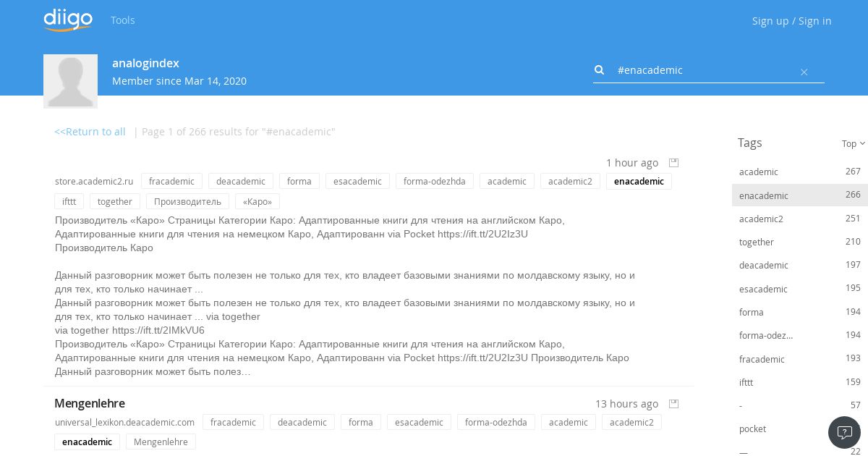
Task: Click '1 hour ago' timestamp
Action: click(x=632, y=162)
